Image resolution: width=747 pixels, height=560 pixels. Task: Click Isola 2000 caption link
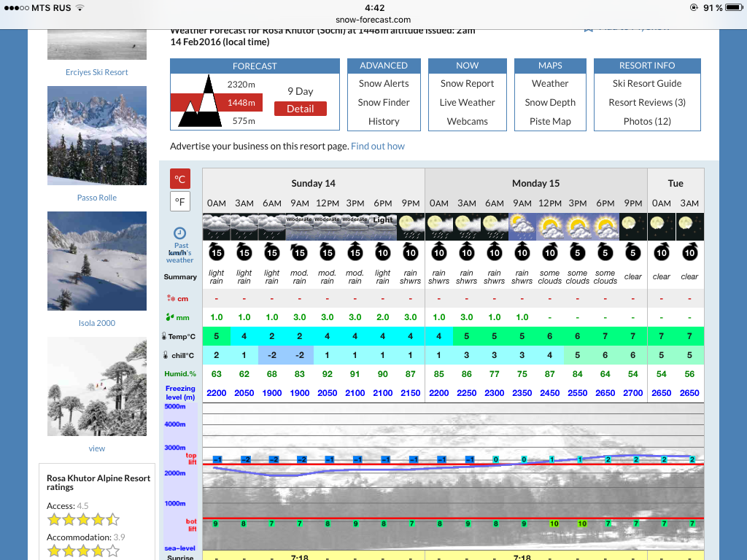pos(97,323)
